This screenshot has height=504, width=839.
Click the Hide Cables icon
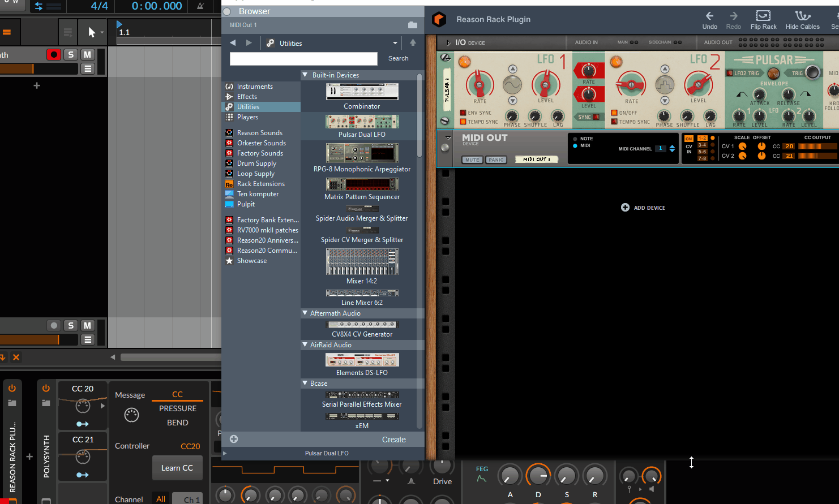pos(802,16)
